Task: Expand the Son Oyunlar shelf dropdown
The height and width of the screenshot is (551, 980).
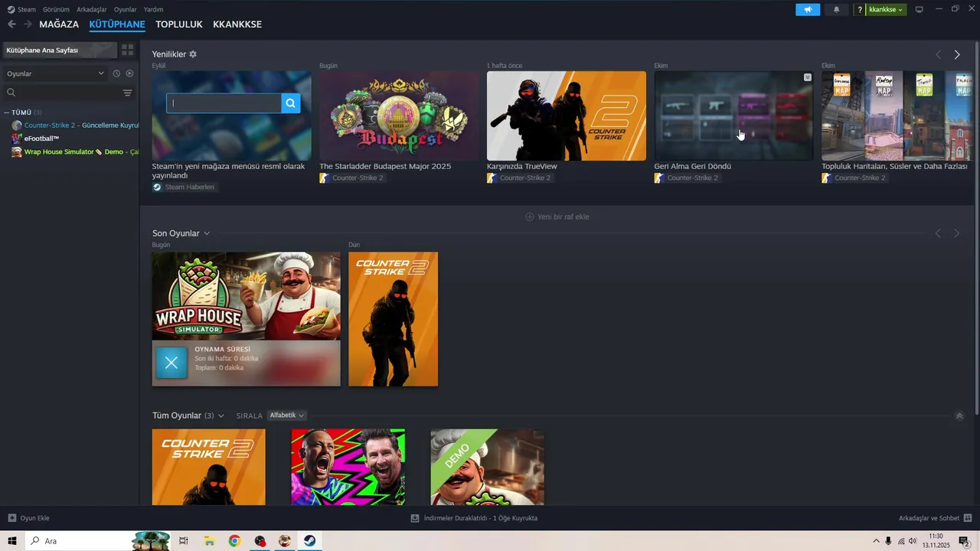Action: (207, 233)
